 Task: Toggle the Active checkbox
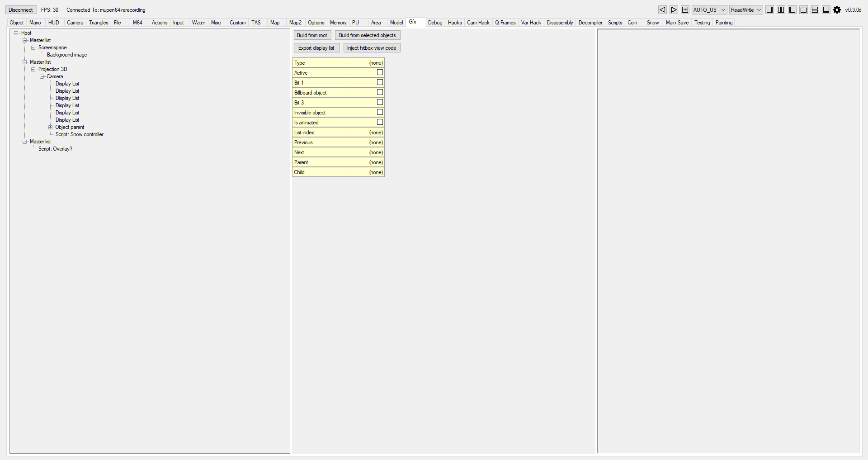pyautogui.click(x=380, y=72)
